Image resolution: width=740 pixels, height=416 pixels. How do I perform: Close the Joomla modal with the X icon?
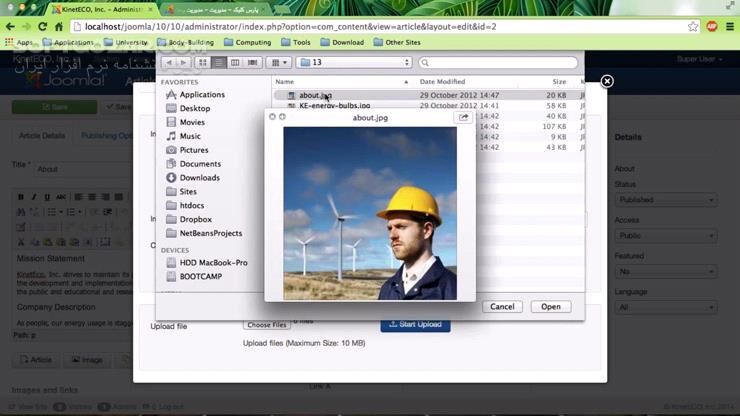[606, 81]
